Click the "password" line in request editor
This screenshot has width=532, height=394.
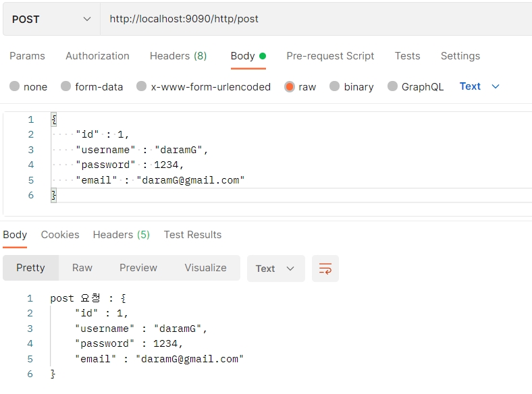tap(130, 165)
